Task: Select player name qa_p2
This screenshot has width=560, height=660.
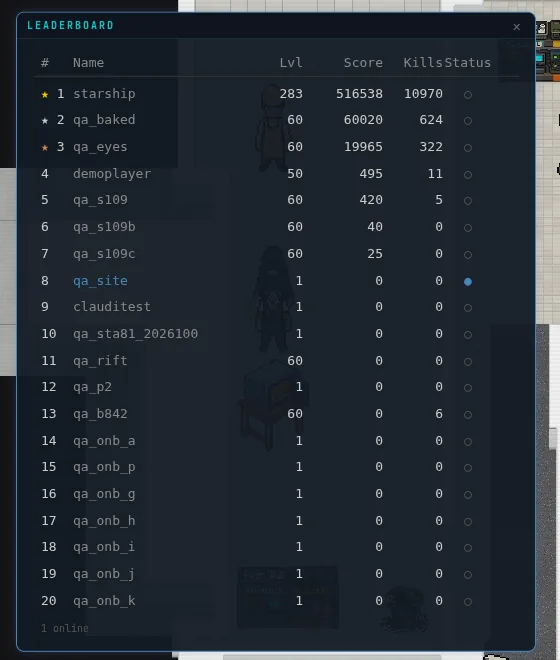Action: (x=92, y=387)
